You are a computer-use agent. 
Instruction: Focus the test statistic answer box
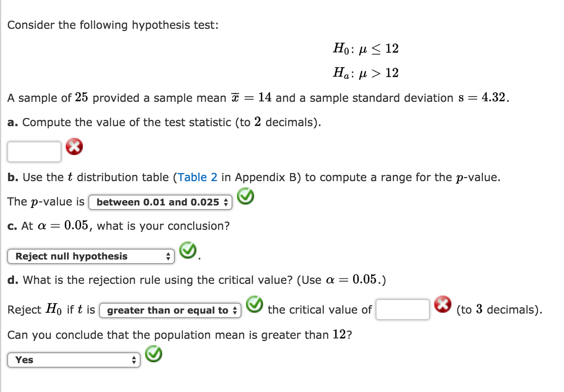tap(34, 152)
